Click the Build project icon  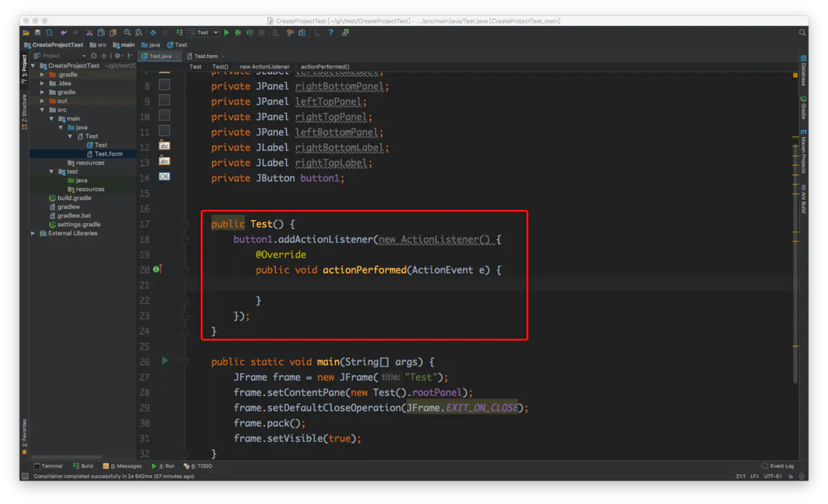[180, 32]
